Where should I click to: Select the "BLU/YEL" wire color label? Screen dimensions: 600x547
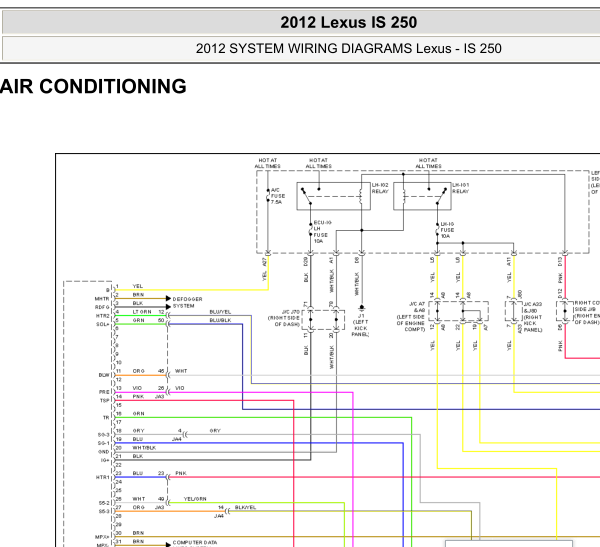click(x=220, y=312)
